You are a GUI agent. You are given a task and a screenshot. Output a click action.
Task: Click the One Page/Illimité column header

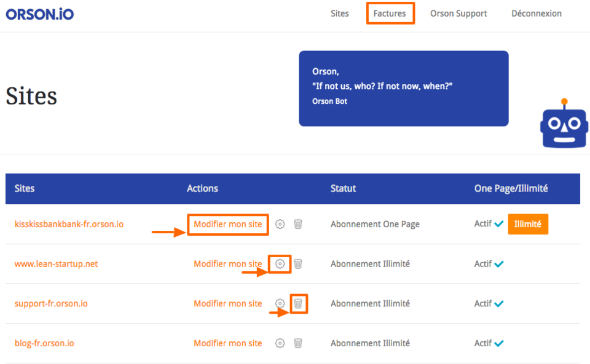click(511, 188)
